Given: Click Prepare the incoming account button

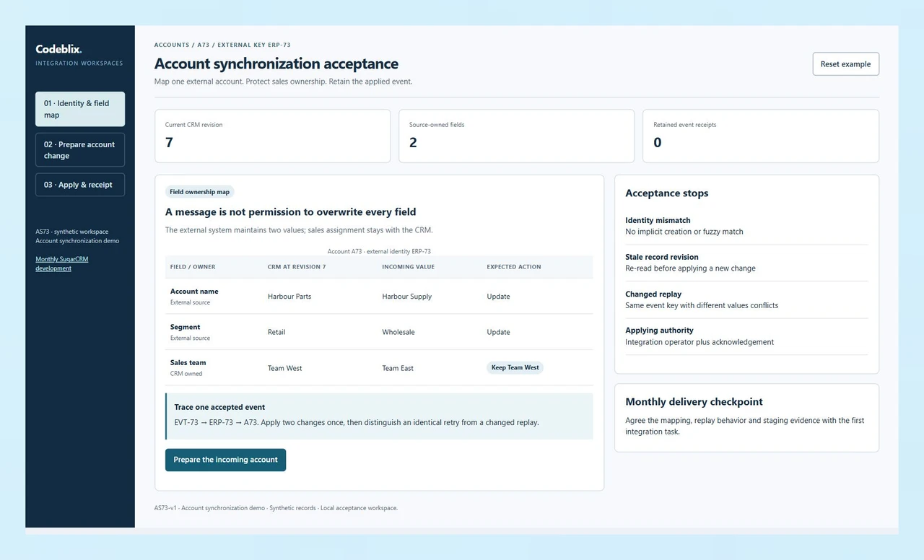Looking at the screenshot, I should [225, 460].
